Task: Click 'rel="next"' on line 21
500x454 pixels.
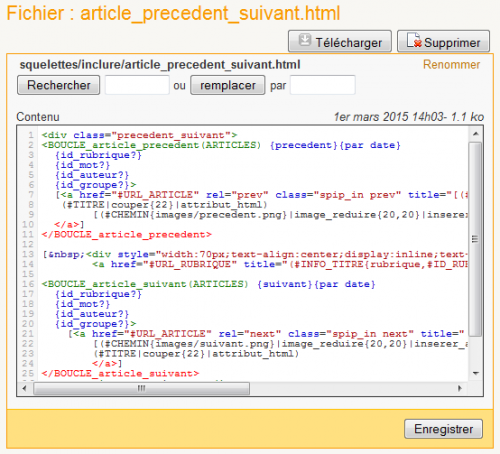Action: coord(250,334)
